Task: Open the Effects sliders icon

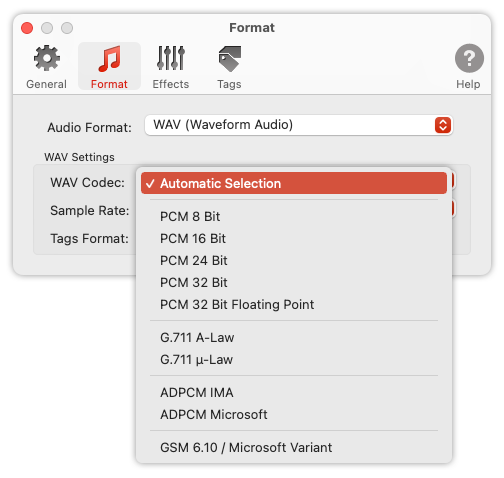Action: [x=171, y=58]
